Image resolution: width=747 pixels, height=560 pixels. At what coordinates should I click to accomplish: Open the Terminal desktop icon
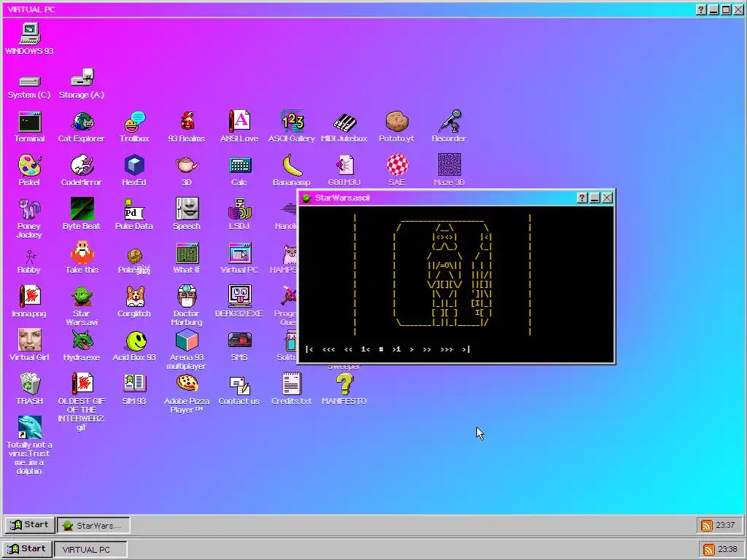(x=29, y=122)
